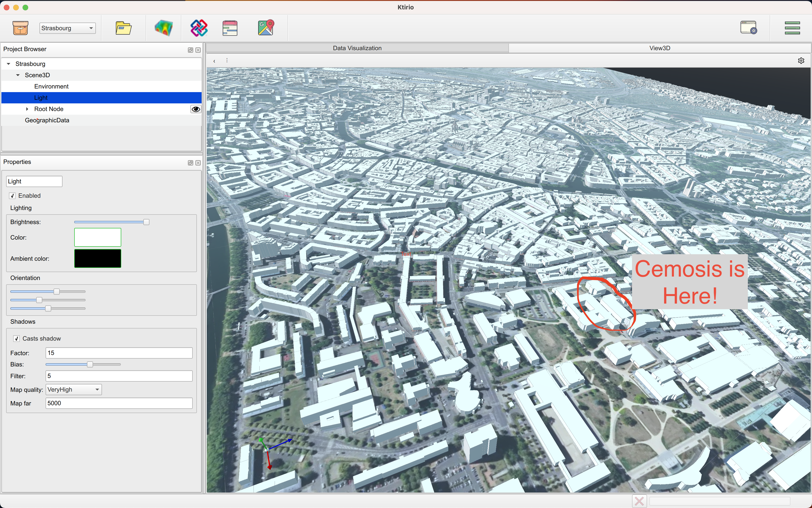Open the calendar schedule toolbar icon
Screen dimensions: 812x508
click(x=230, y=28)
